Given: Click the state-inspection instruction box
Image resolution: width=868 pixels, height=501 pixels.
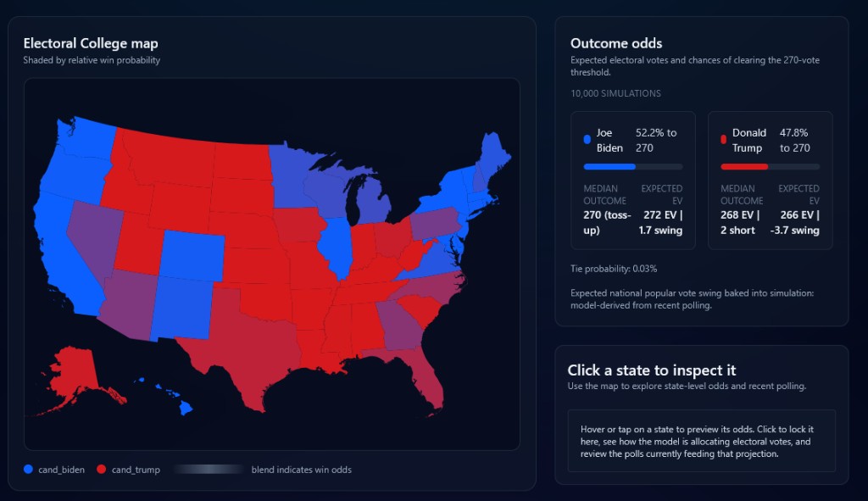Looking at the screenshot, I should click(701, 441).
